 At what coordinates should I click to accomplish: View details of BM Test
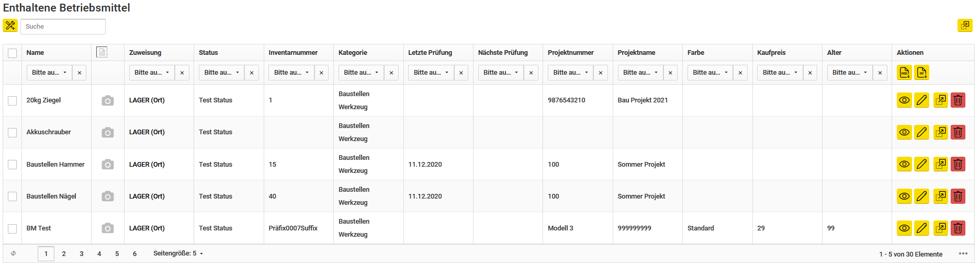pyautogui.click(x=904, y=228)
